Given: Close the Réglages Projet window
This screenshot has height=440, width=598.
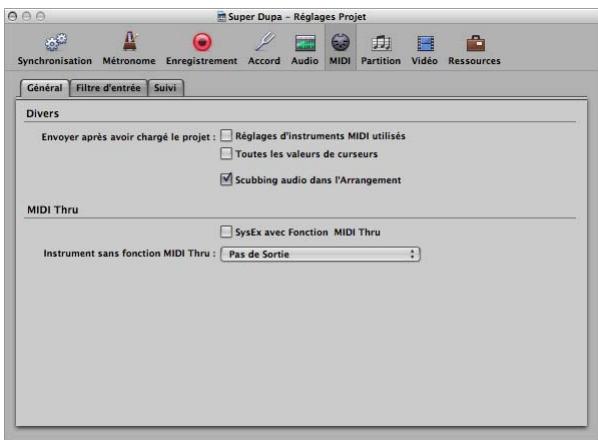Looking at the screenshot, I should click(x=13, y=16).
